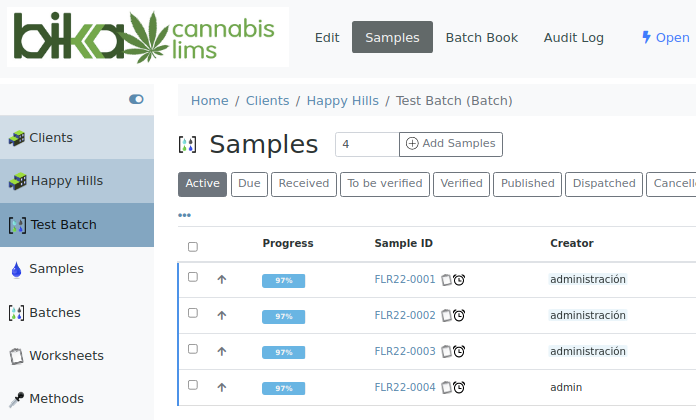Click the Worksheets clipboard icon in the sidebar
This screenshot has height=420, width=696.
tap(16, 356)
